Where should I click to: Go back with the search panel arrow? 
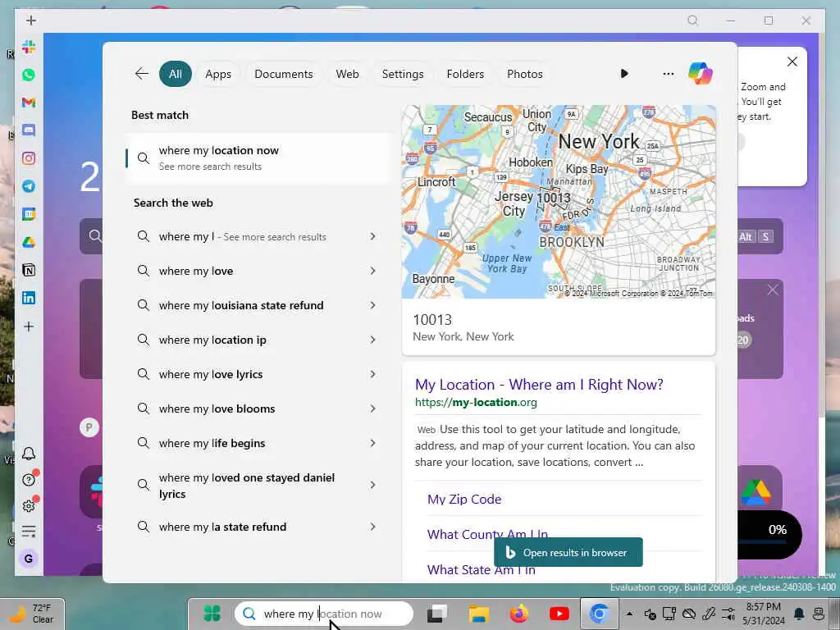coord(141,73)
